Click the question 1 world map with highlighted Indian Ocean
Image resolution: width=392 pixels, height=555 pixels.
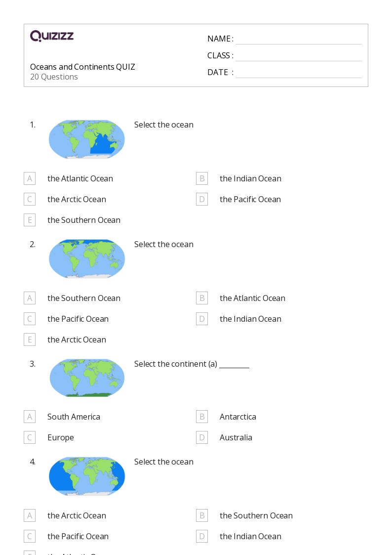(x=86, y=139)
